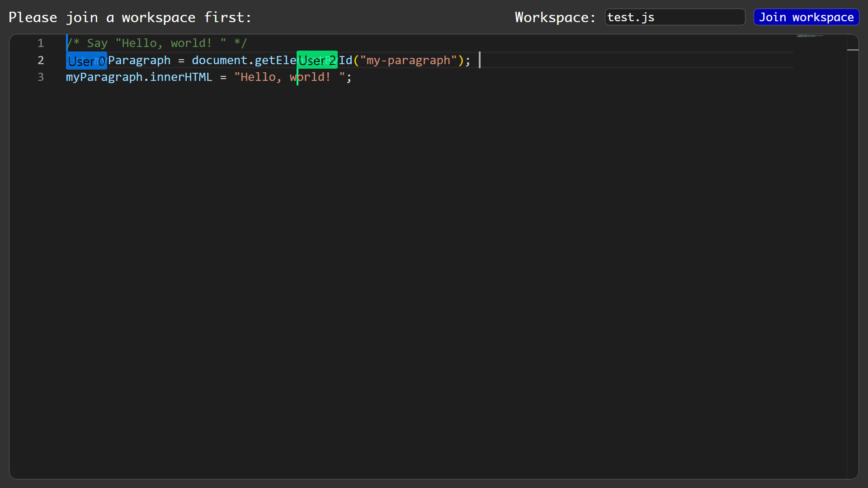This screenshot has width=868, height=488.
Task: Click the word document on line 2
Action: [219, 60]
